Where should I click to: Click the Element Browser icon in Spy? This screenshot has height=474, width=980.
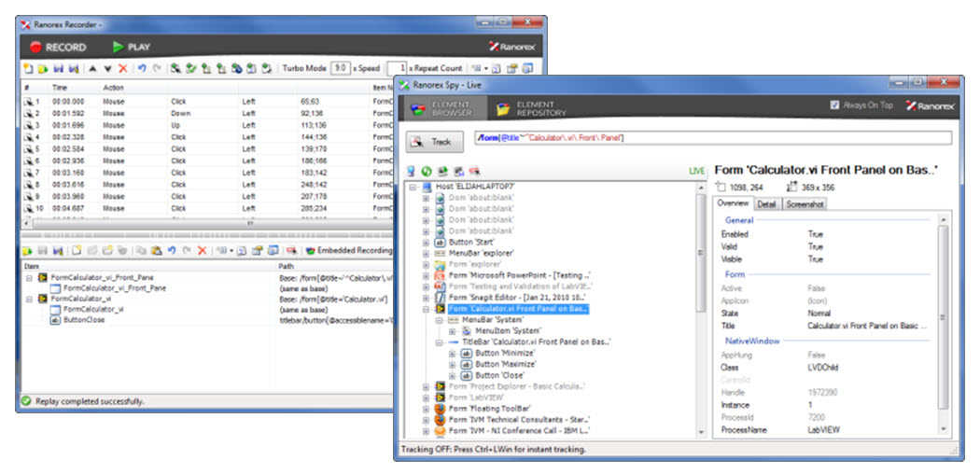pyautogui.click(x=419, y=109)
